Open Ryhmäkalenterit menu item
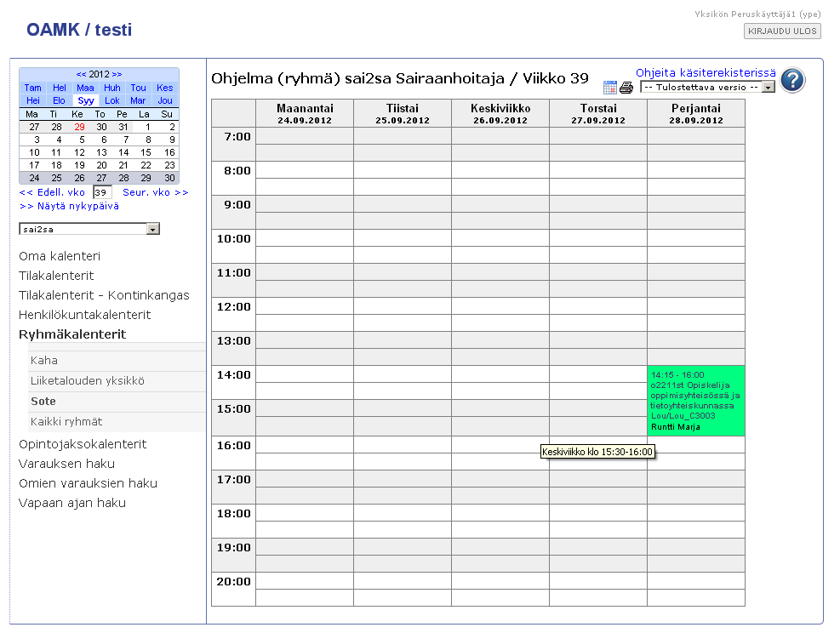The width and height of the screenshot is (840, 633). (72, 334)
